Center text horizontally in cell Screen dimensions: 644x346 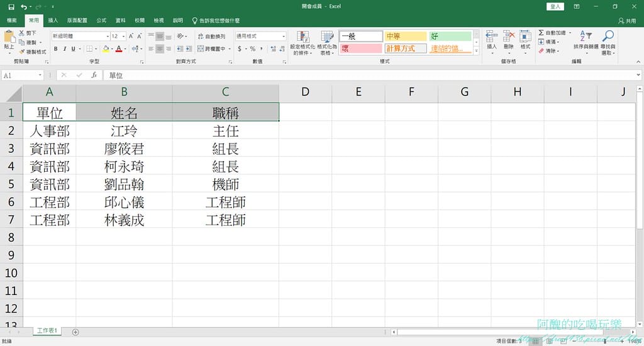click(x=160, y=49)
